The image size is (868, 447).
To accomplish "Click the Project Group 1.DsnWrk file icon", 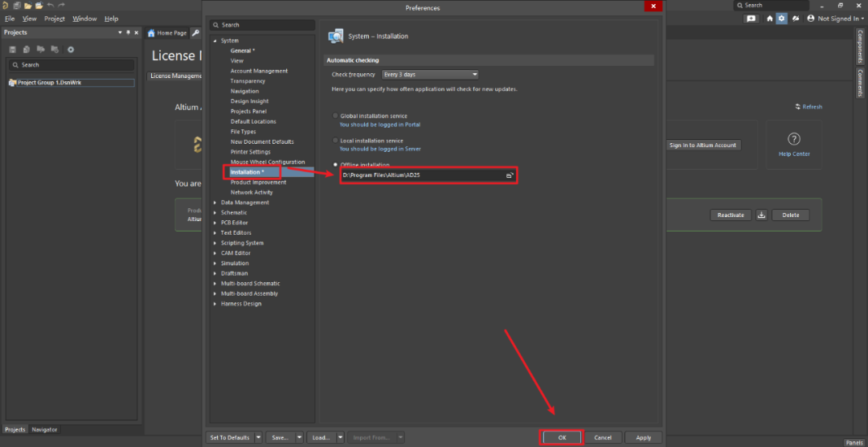I will coord(12,83).
